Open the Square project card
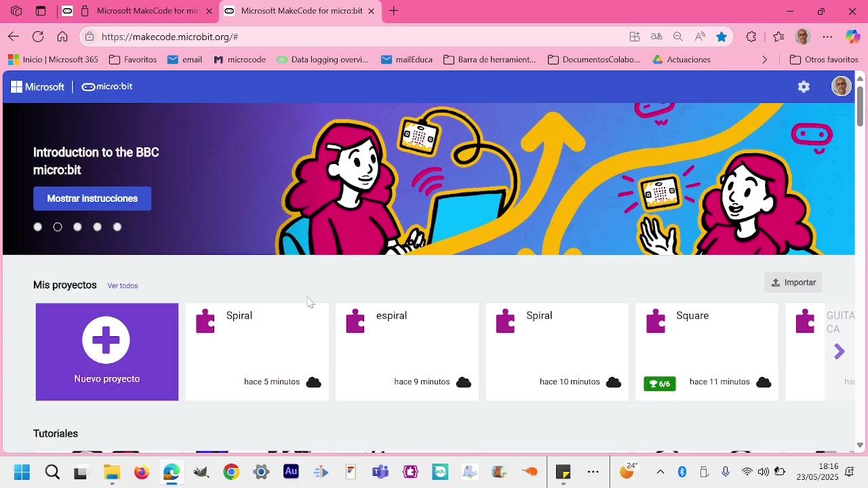This screenshot has height=488, width=868. pos(707,352)
